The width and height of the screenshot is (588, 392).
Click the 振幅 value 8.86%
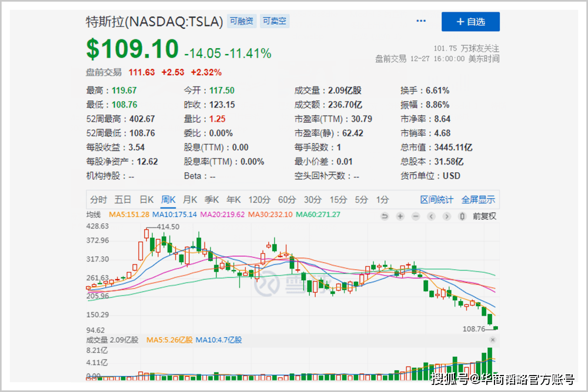pos(437,105)
